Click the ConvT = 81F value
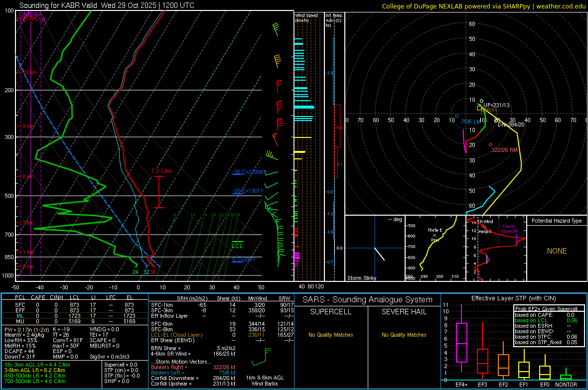 [68, 340]
